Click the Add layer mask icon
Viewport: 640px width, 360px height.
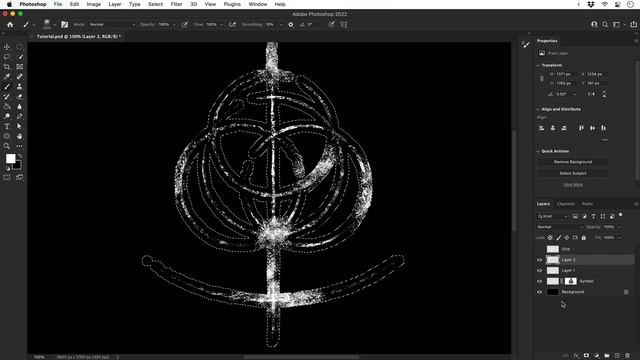(x=587, y=356)
